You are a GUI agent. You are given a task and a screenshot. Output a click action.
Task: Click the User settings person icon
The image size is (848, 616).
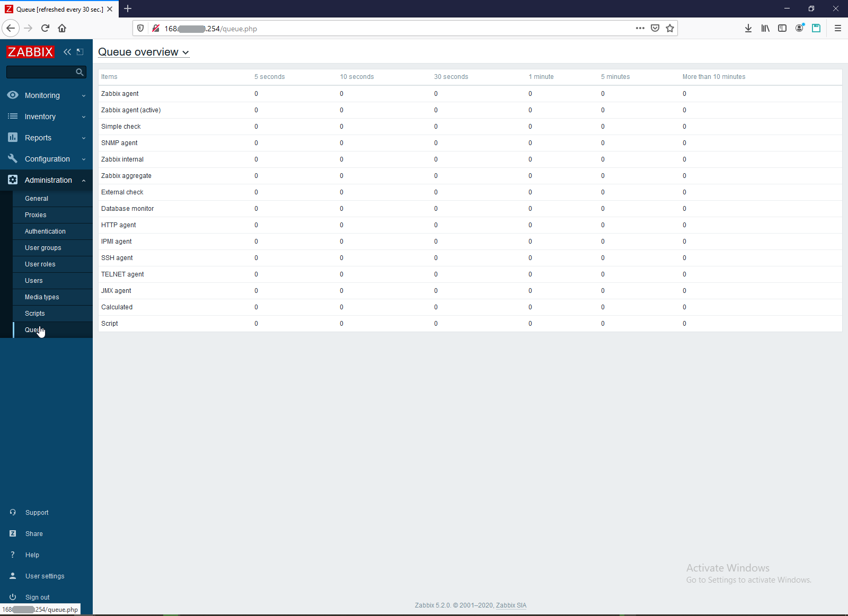pos(13,576)
